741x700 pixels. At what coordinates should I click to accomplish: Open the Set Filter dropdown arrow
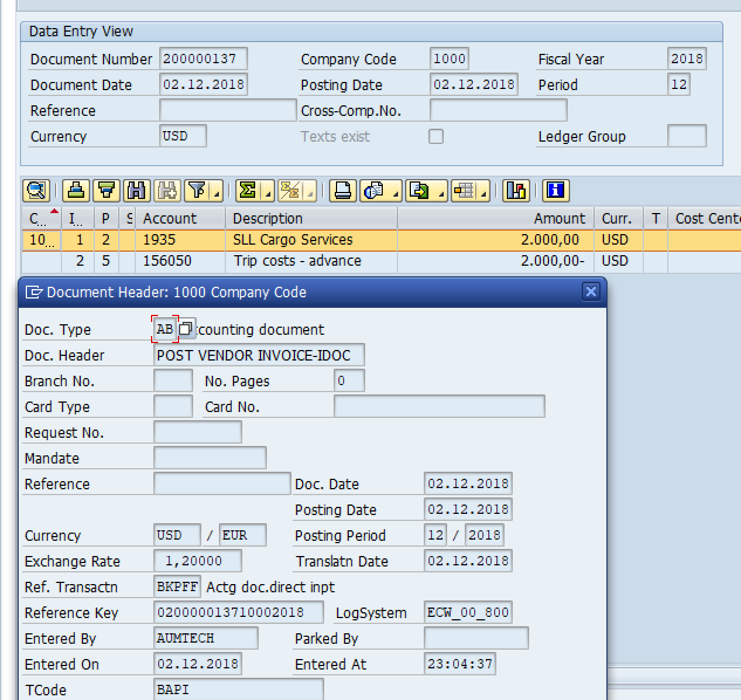(x=217, y=194)
